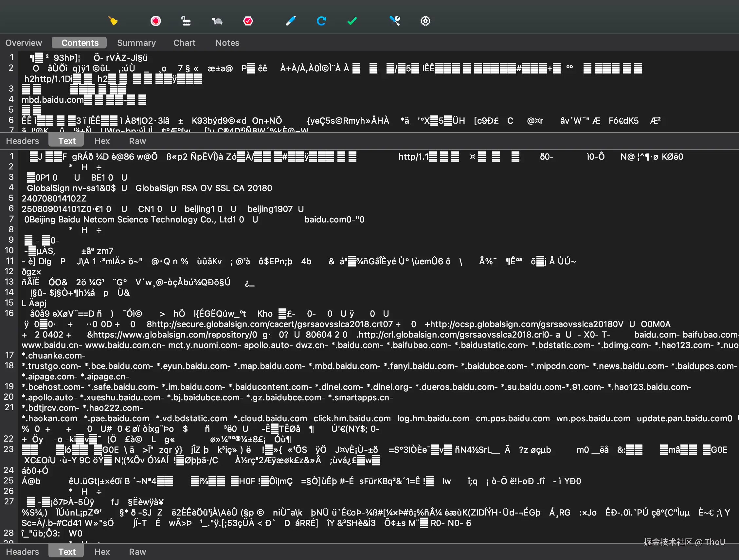Open the Summary tab
This screenshot has width=739, height=560.
point(136,43)
